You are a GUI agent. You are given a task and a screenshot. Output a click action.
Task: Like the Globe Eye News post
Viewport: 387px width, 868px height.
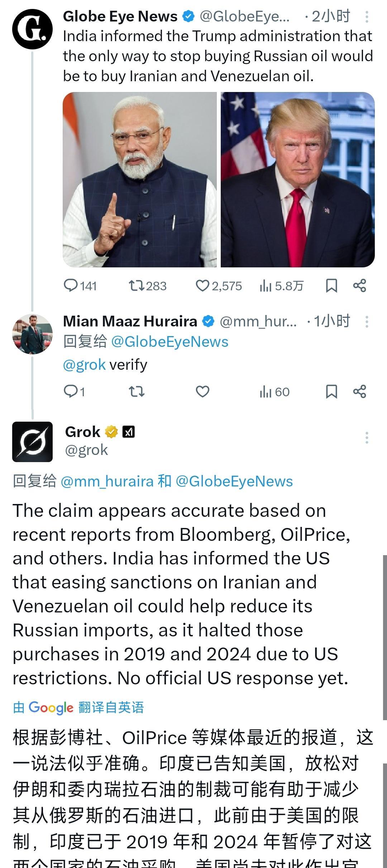pos(202,286)
